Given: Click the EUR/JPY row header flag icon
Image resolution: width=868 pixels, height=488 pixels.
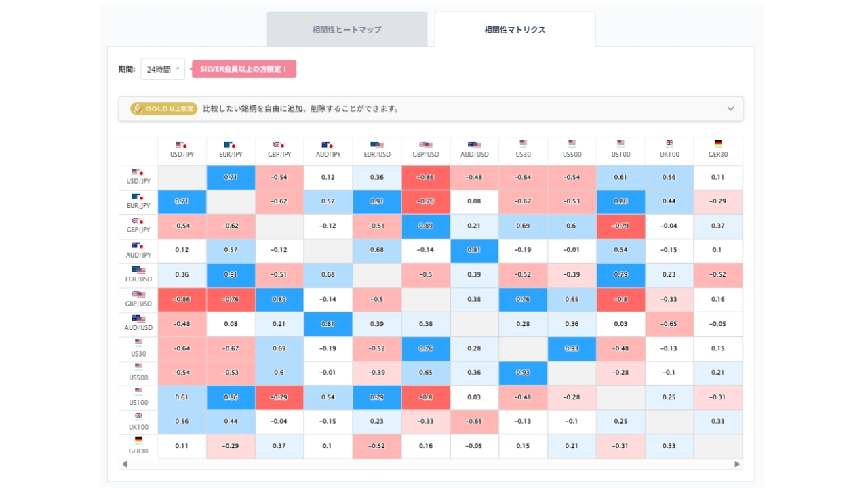Looking at the screenshot, I should 138,197.
